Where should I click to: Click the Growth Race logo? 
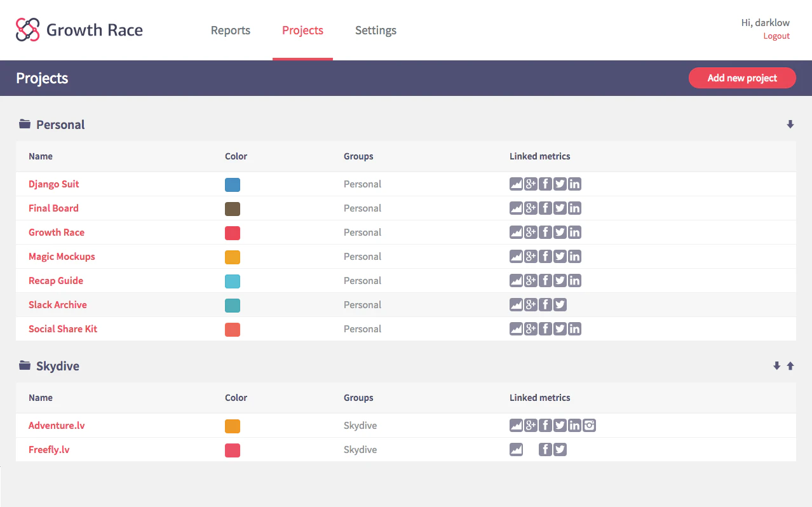79,29
